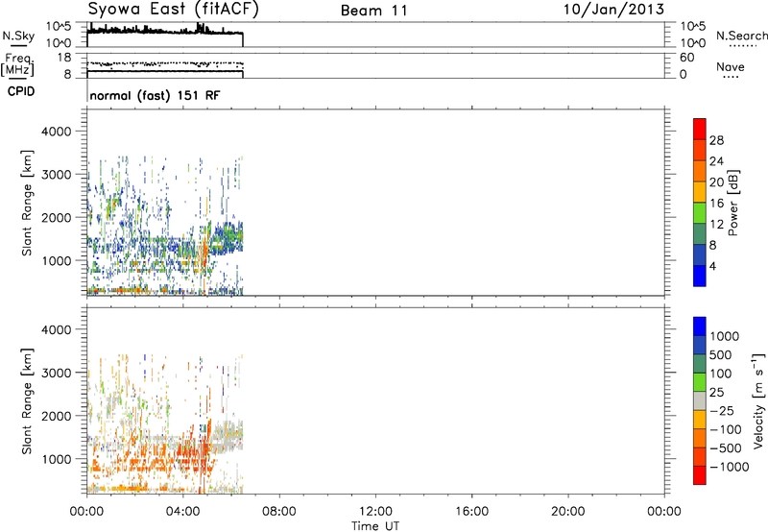Click the '16:00' time tick label
This screenshot has width=768, height=532.
pyautogui.click(x=471, y=512)
